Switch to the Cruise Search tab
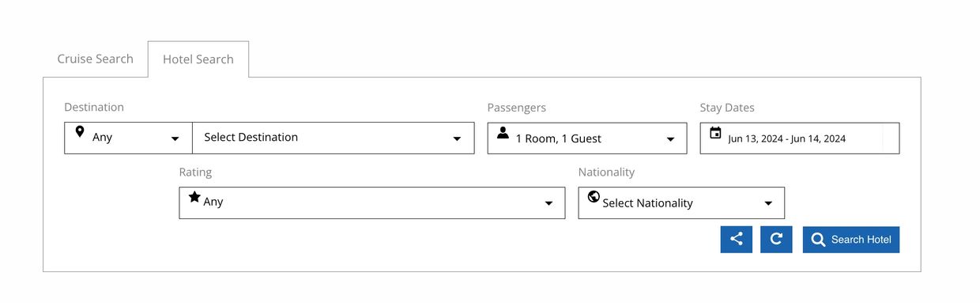 coord(96,59)
